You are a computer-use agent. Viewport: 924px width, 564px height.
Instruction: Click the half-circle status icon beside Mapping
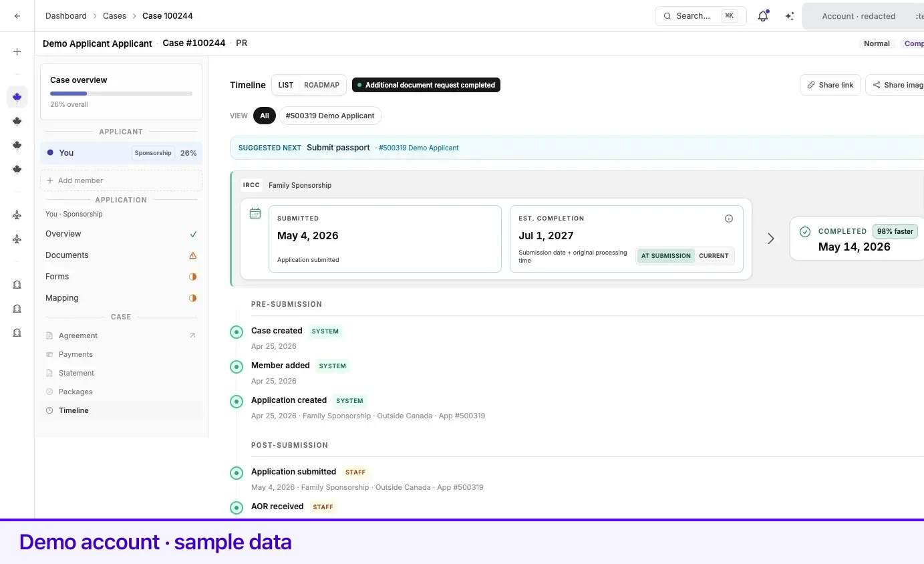click(x=193, y=298)
